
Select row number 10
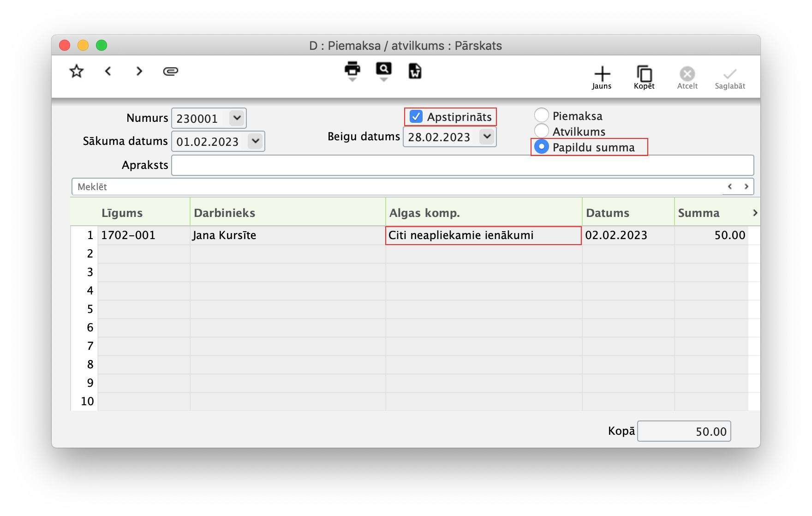(87, 402)
